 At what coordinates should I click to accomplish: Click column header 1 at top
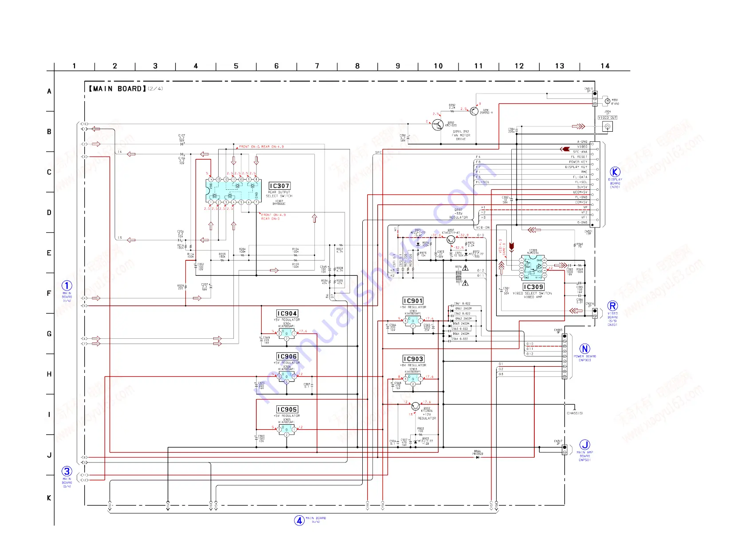(74, 66)
